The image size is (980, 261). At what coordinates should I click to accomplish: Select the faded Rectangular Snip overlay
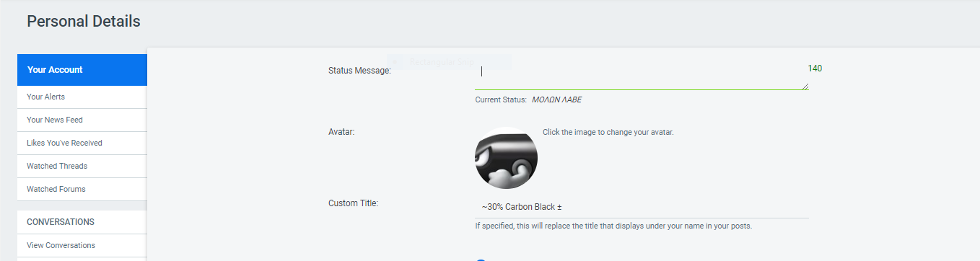[x=449, y=62]
